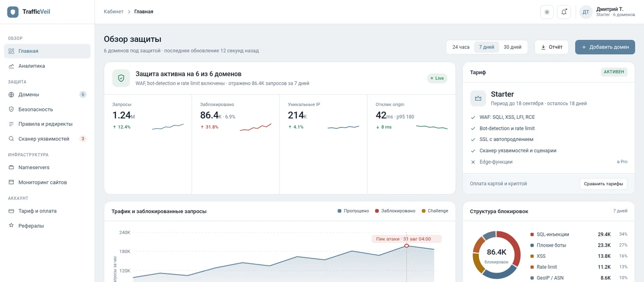This screenshot has height=282, width=644.
Task: Click the Rate limit orange swatch
Action: pos(532,267)
